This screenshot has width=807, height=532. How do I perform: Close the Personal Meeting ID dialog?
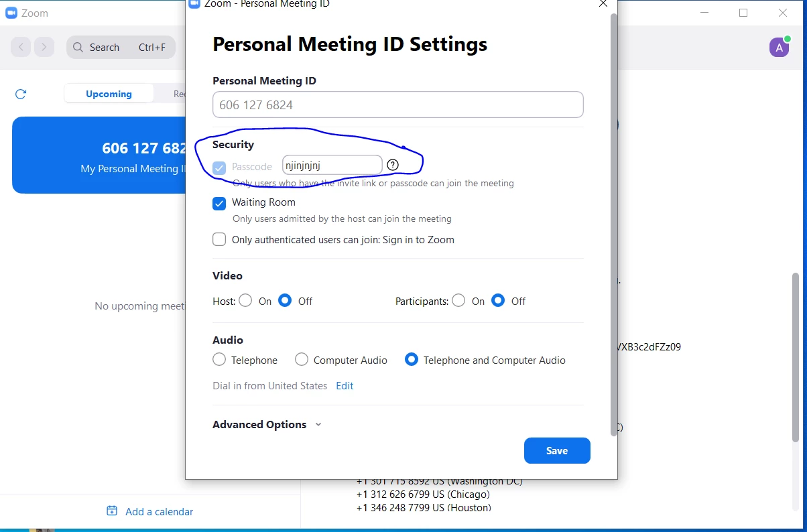603,3
